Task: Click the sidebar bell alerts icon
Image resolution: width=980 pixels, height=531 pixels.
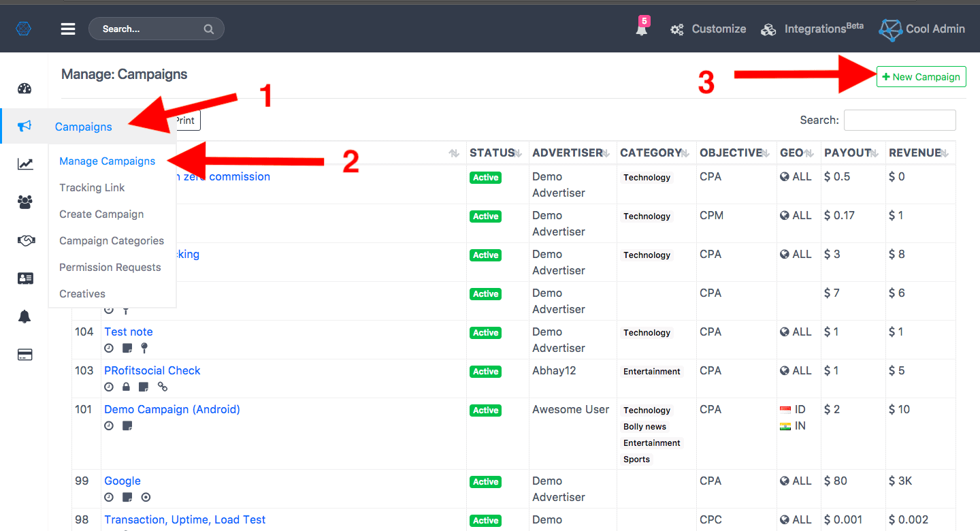Action: pos(25,317)
